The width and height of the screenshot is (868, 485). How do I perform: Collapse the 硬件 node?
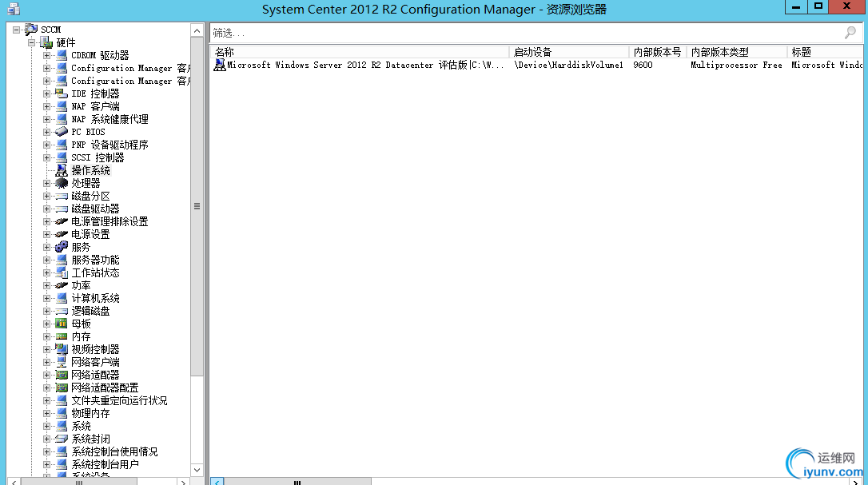click(x=32, y=42)
